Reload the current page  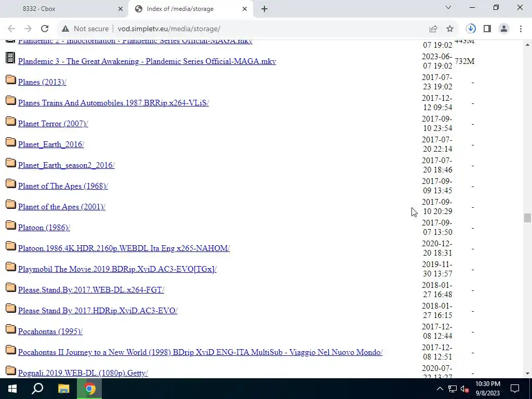pyautogui.click(x=45, y=29)
